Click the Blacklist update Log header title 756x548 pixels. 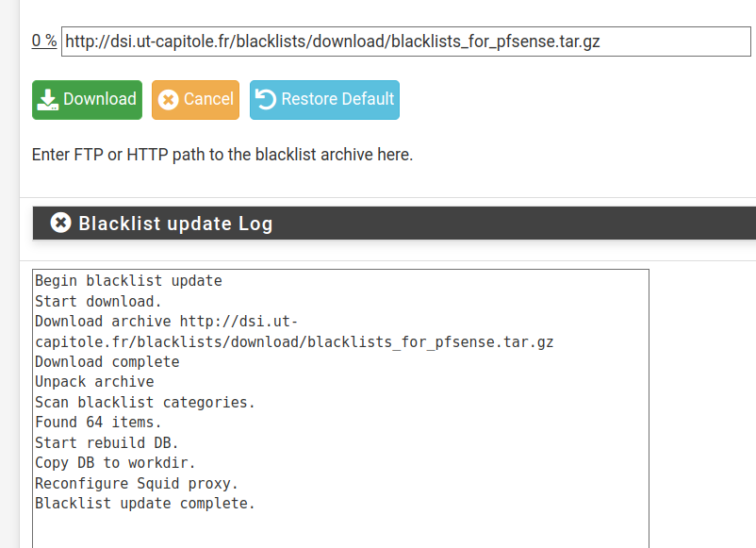click(175, 224)
